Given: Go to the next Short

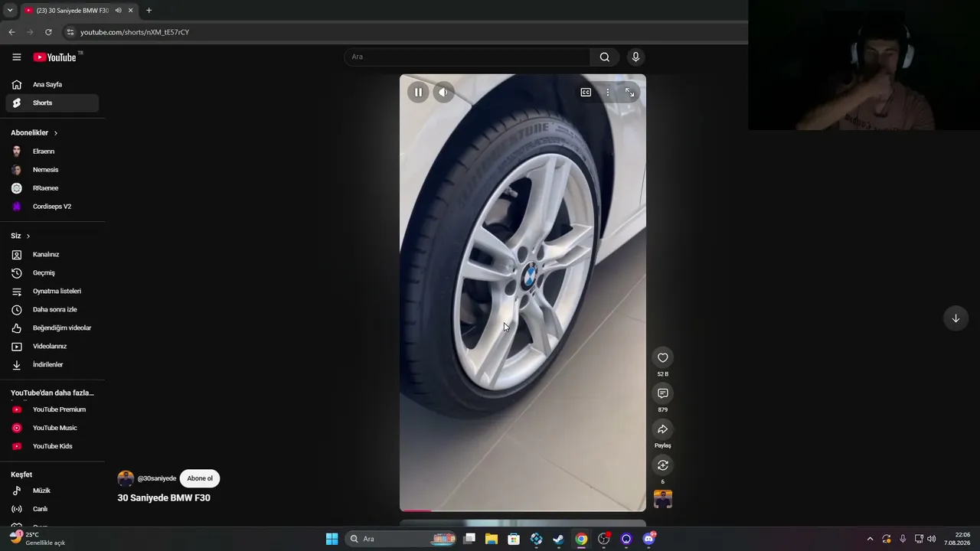Looking at the screenshot, I should 955,318.
